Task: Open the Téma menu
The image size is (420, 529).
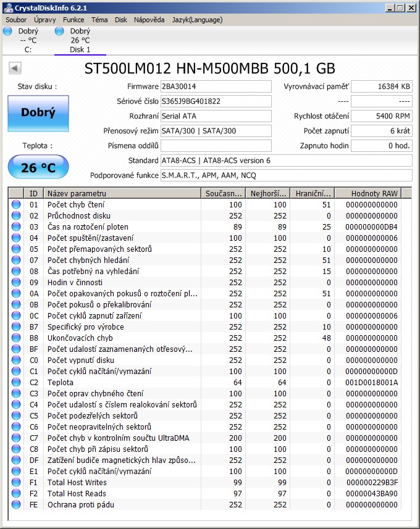Action: (99, 20)
